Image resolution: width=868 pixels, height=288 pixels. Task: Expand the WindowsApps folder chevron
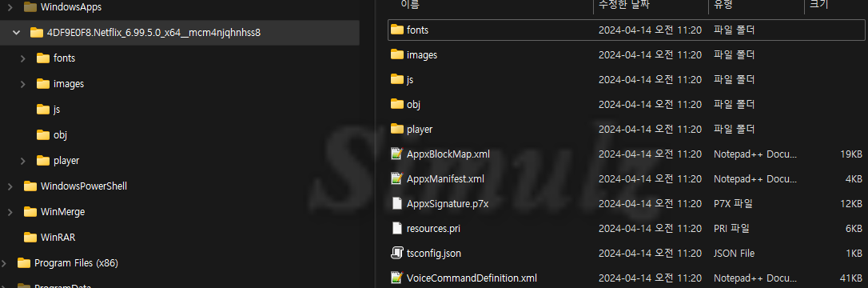click(10, 7)
